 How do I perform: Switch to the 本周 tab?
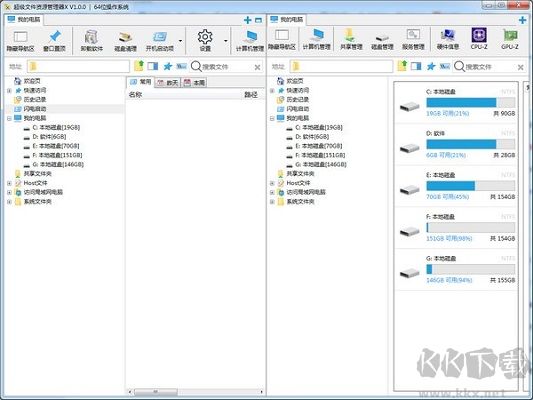click(194, 82)
